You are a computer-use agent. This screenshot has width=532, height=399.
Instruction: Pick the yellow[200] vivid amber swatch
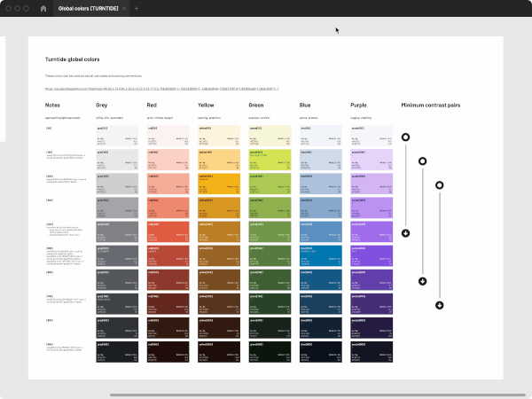219,184
